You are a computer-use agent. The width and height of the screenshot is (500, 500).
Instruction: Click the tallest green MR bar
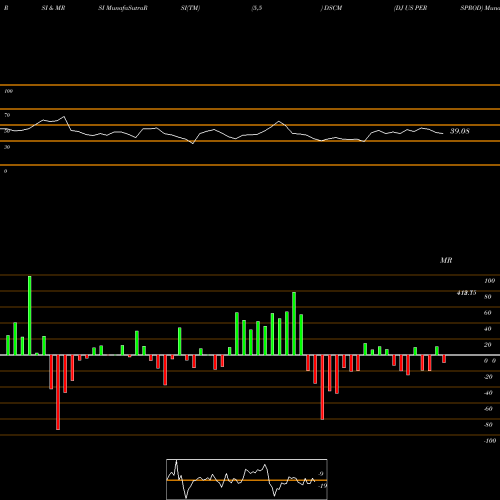tap(30, 315)
